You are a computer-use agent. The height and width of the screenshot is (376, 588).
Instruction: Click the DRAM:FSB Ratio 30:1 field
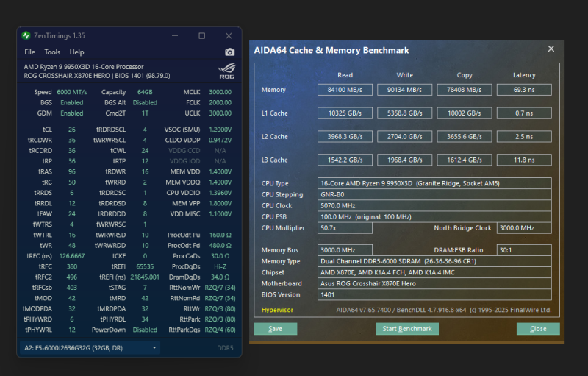click(524, 250)
